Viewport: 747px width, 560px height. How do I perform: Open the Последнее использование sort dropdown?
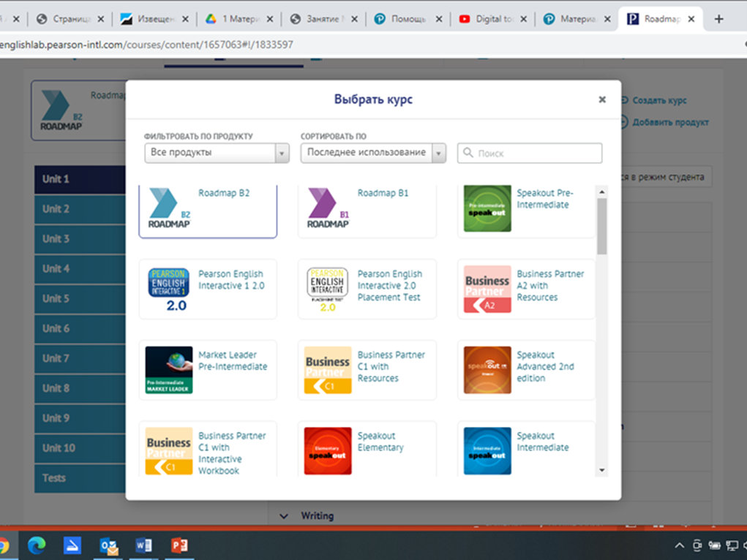click(373, 153)
